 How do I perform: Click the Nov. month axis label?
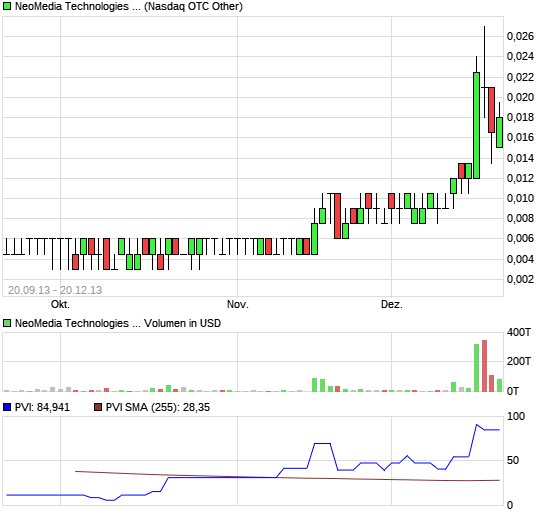click(237, 304)
